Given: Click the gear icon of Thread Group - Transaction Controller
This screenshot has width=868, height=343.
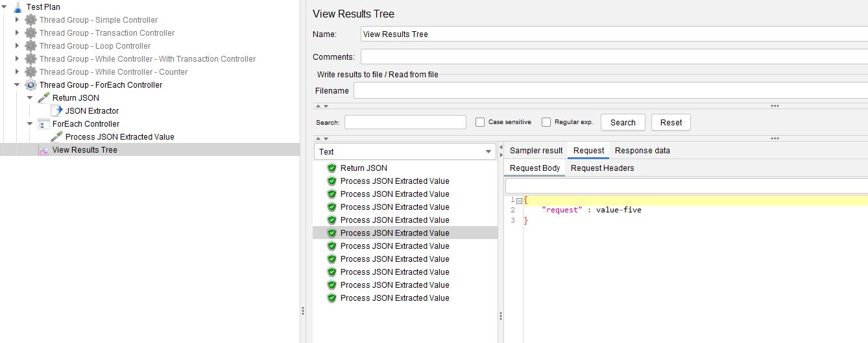Looking at the screenshot, I should pyautogui.click(x=30, y=33).
